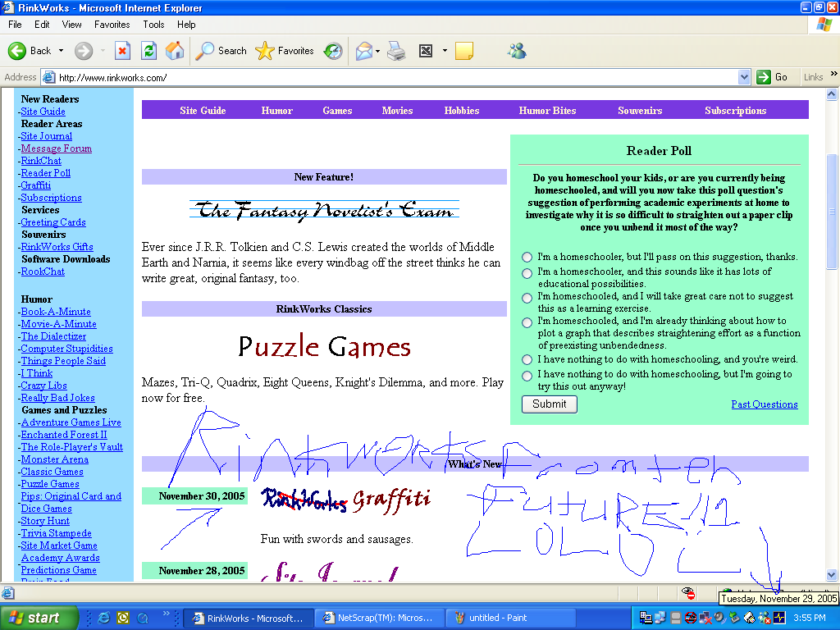840x630 pixels.
Task: Select "plot a graph" homeschooled poll option
Action: (527, 322)
